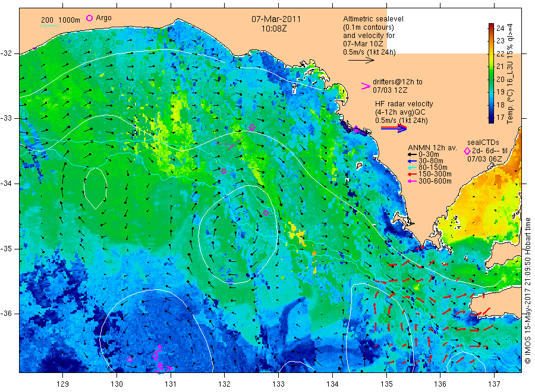Click the latitude axis label -33
This screenshot has height=392, width=535.
tap(6, 118)
